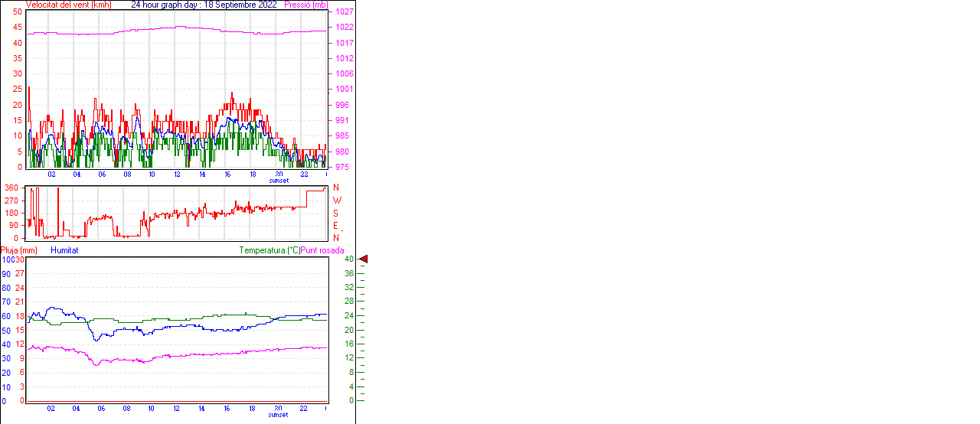Viewport: 980px width, 424px height.
Task: Click the 1027 value on the pressure axis
Action: click(343, 12)
